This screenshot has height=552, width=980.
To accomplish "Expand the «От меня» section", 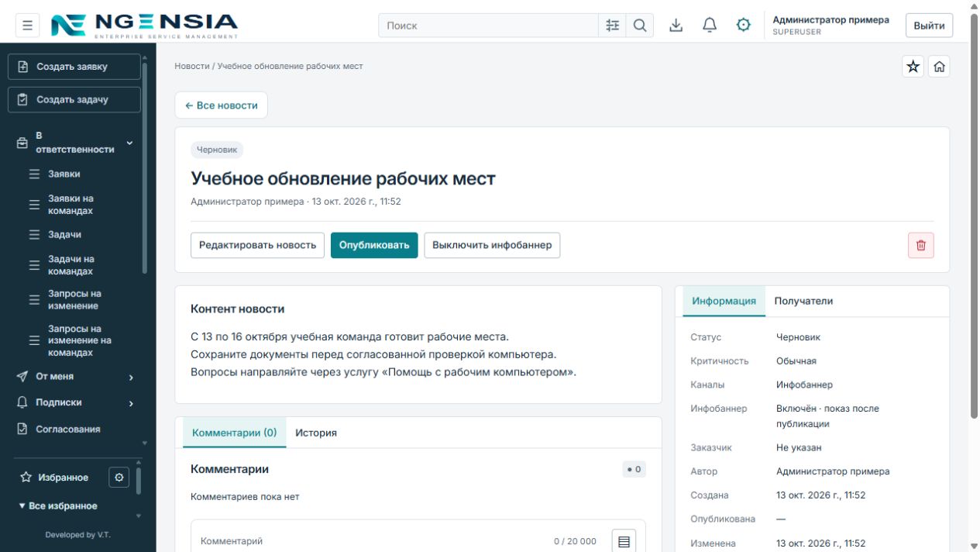I will click(x=74, y=377).
